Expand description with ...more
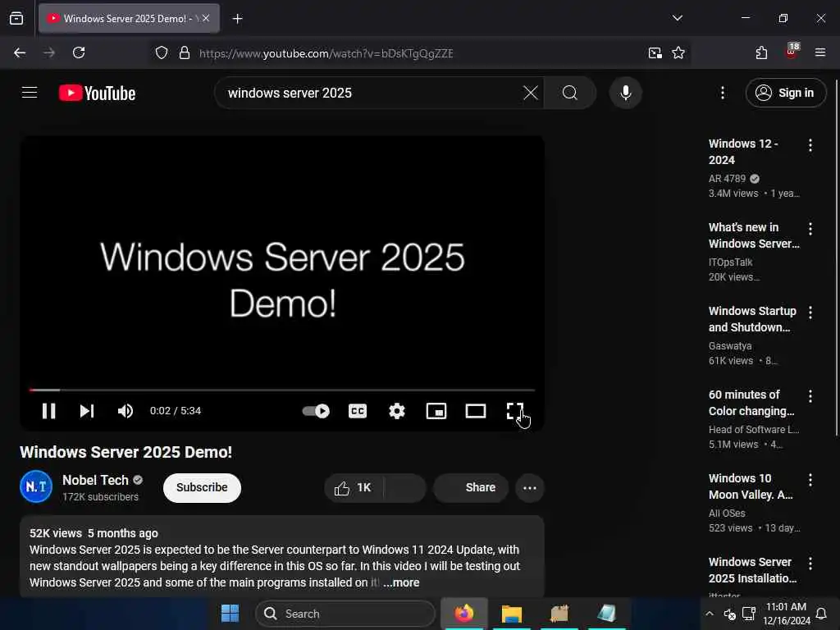The image size is (840, 630). coord(401,582)
